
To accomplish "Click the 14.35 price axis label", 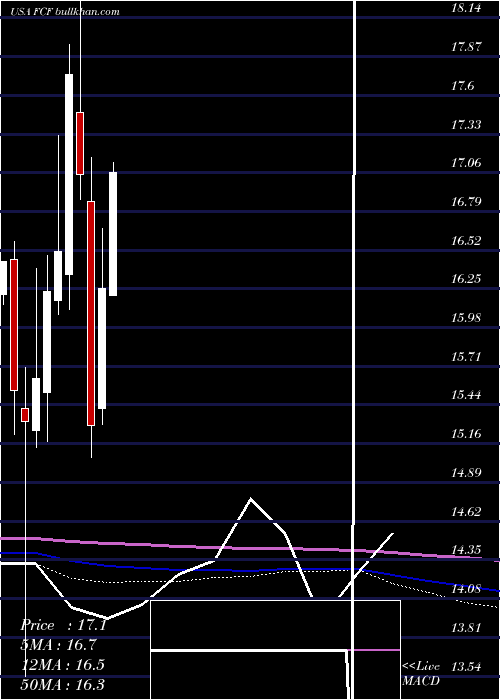I will 466,550.
